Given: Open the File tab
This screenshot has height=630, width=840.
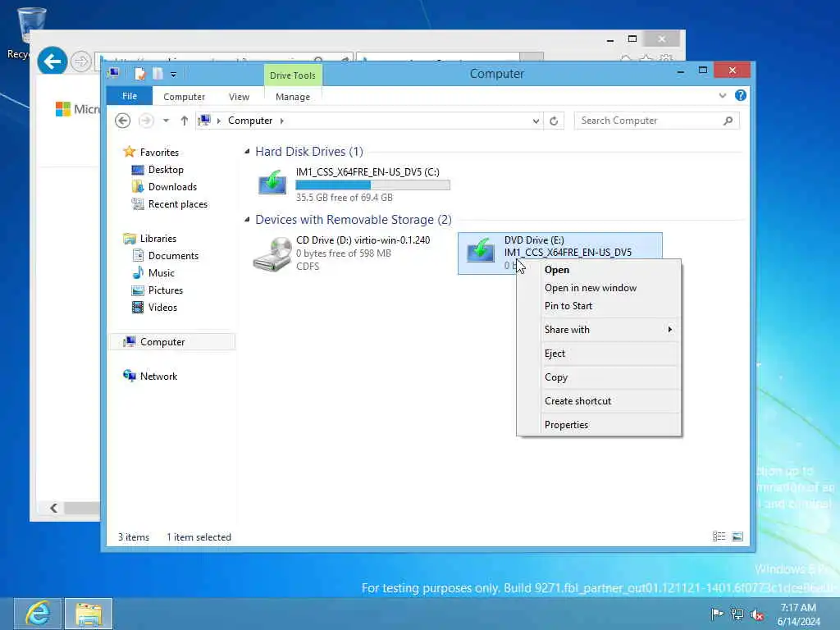Looking at the screenshot, I should (x=130, y=96).
